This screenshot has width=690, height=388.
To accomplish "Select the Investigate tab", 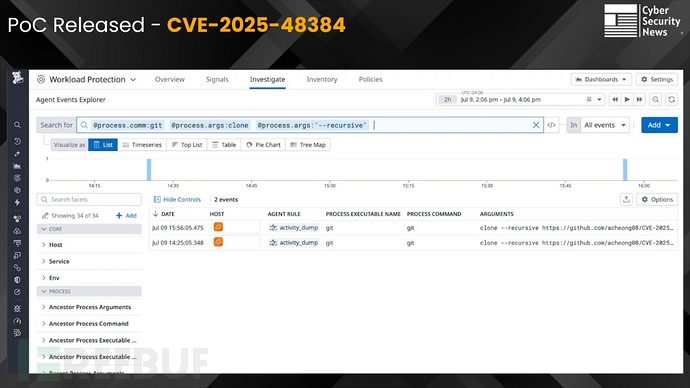I will [268, 80].
